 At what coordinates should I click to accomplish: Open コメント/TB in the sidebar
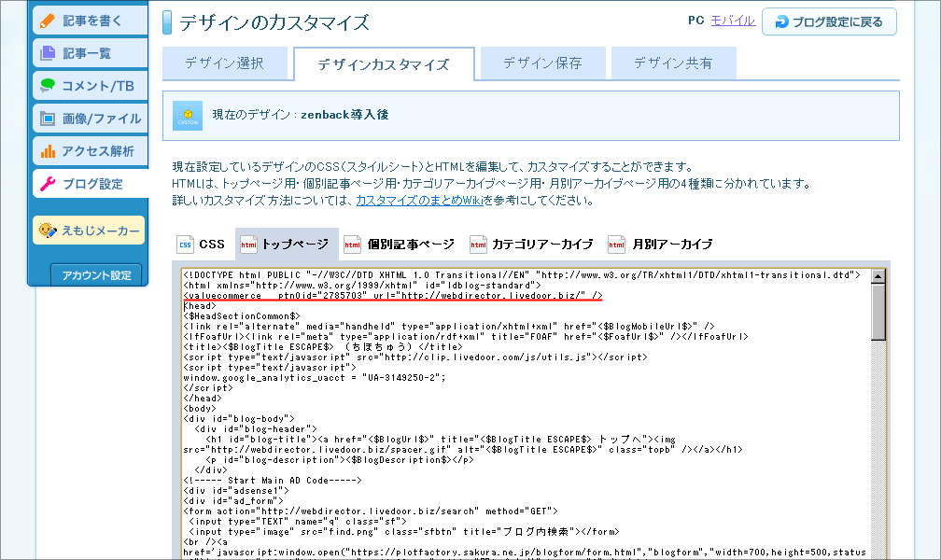[90, 86]
